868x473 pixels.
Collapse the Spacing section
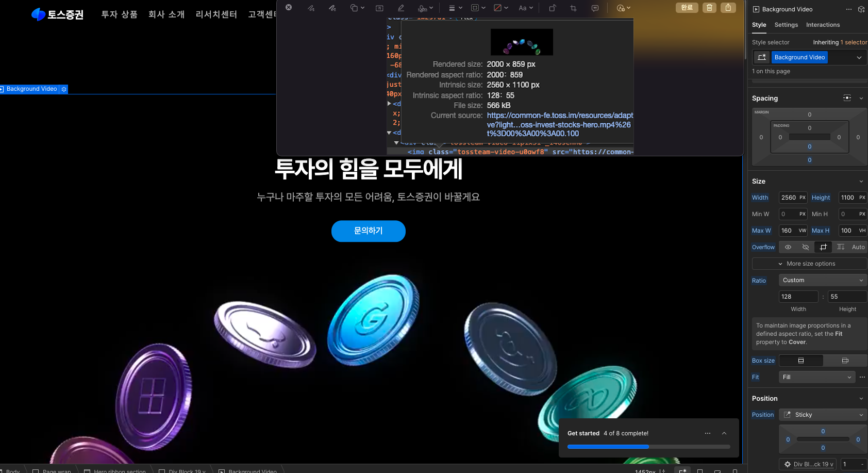[x=861, y=98]
